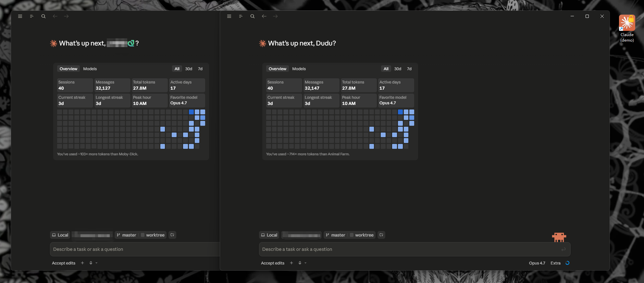Focus the task prompt field in left window
Screen dimensions: 644x283
pyautogui.click(x=135, y=249)
